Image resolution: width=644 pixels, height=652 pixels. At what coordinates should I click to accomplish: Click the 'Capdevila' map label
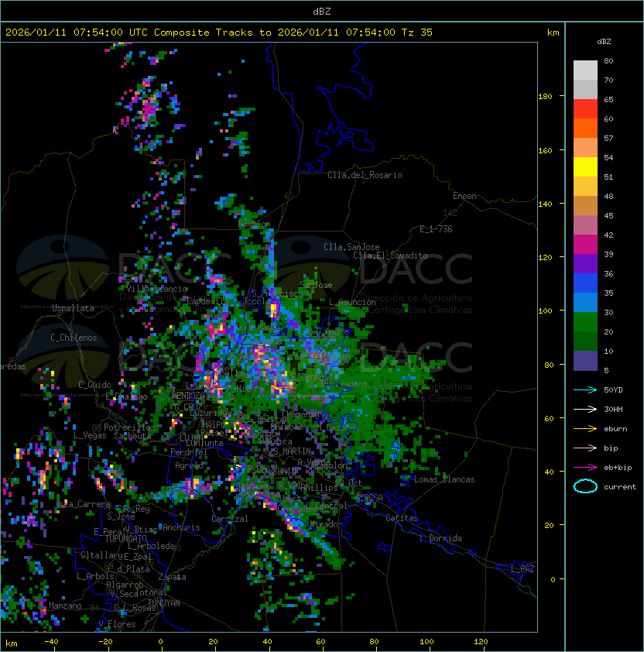(x=207, y=300)
